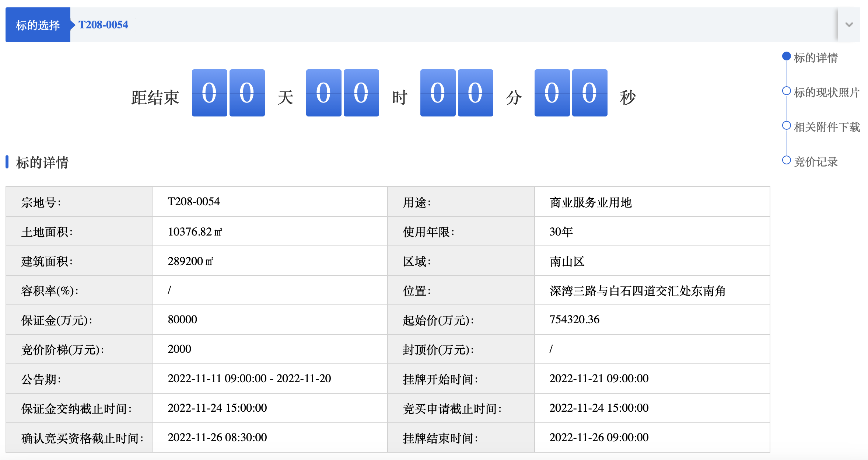Jump to 标的现状照片 in side navigation
868x460 pixels.
coord(826,92)
